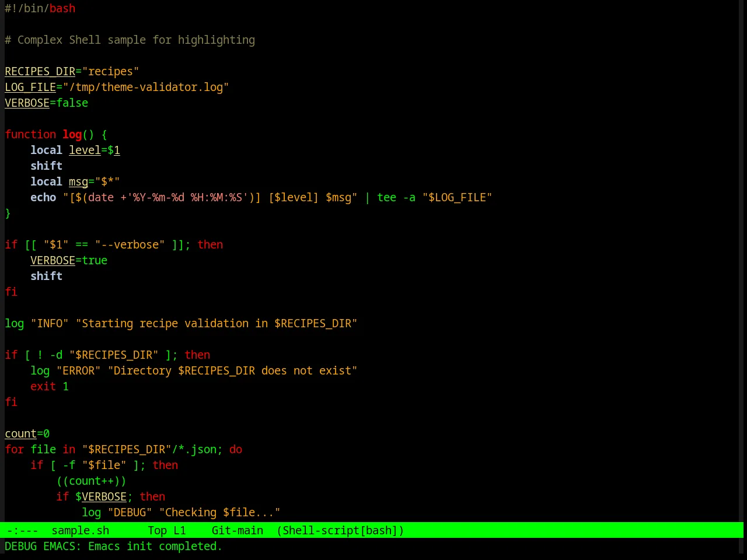This screenshot has width=747, height=560.
Task: Place cursor on the #!/bin/bash shebang line
Action: click(40, 9)
